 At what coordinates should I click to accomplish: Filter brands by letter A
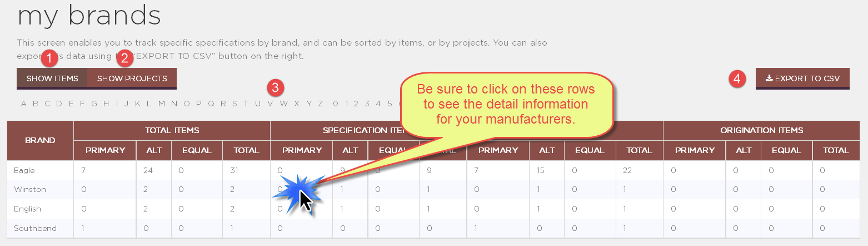click(x=23, y=104)
